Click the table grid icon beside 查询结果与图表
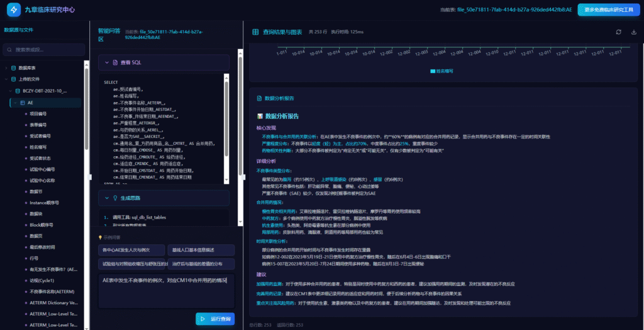Viewport: 644px width, 330px height. [255, 31]
